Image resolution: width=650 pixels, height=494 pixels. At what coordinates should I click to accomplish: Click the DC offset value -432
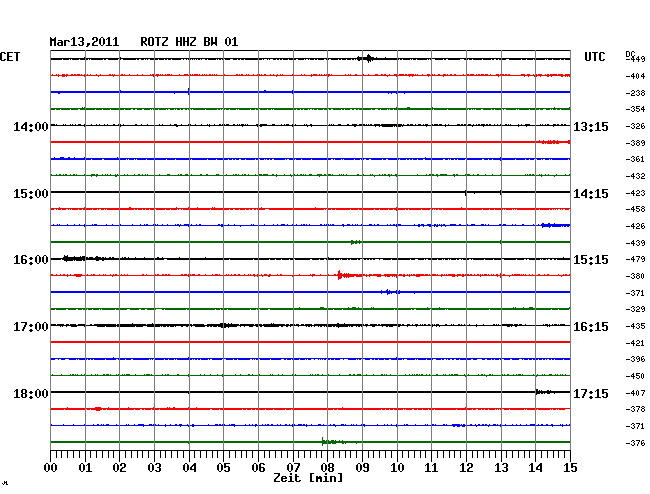pos(635,177)
